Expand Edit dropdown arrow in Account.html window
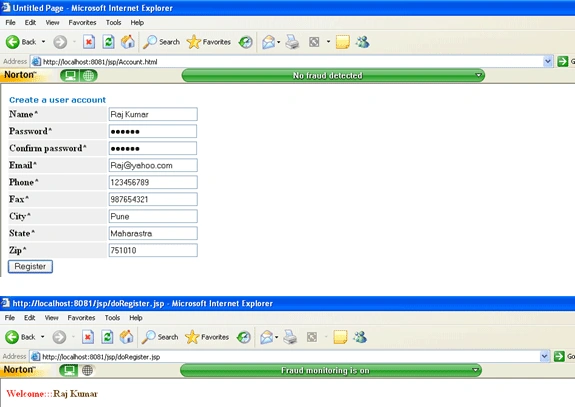Screen dimensions: 575x407 point(328,42)
